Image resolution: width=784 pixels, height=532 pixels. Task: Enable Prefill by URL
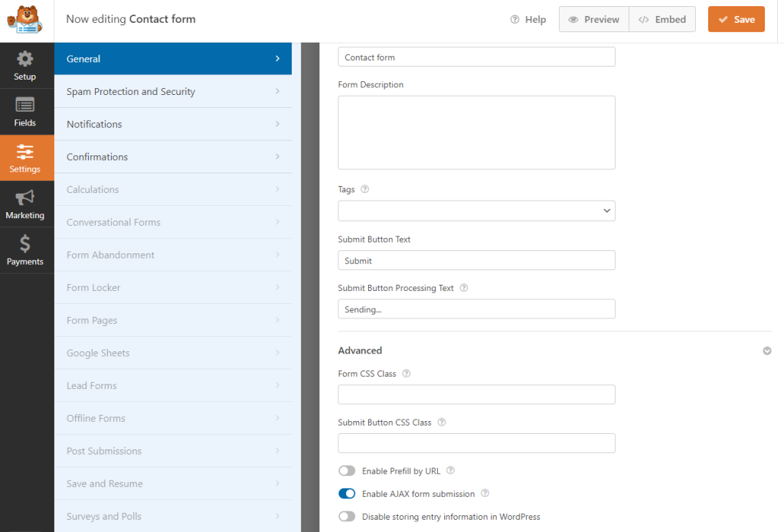click(x=347, y=471)
